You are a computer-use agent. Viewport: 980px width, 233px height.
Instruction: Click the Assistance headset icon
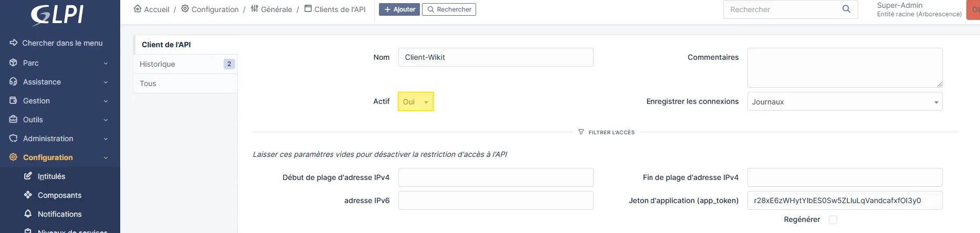(14, 82)
